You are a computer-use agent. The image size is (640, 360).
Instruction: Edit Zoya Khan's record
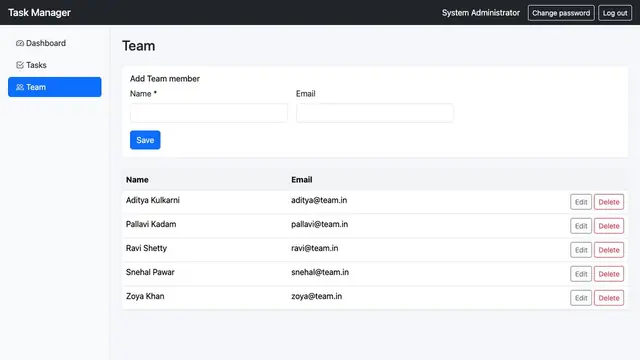coord(581,298)
